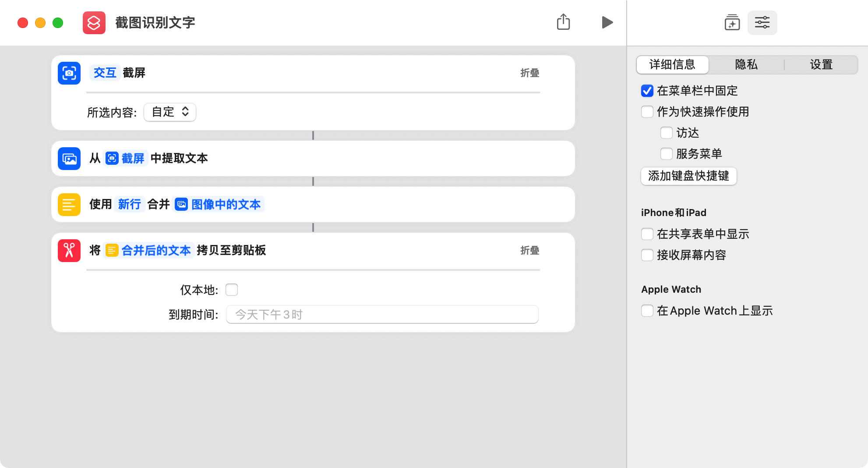868x468 pixels.
Task: Click the 到期时间 input field
Action: click(x=381, y=314)
